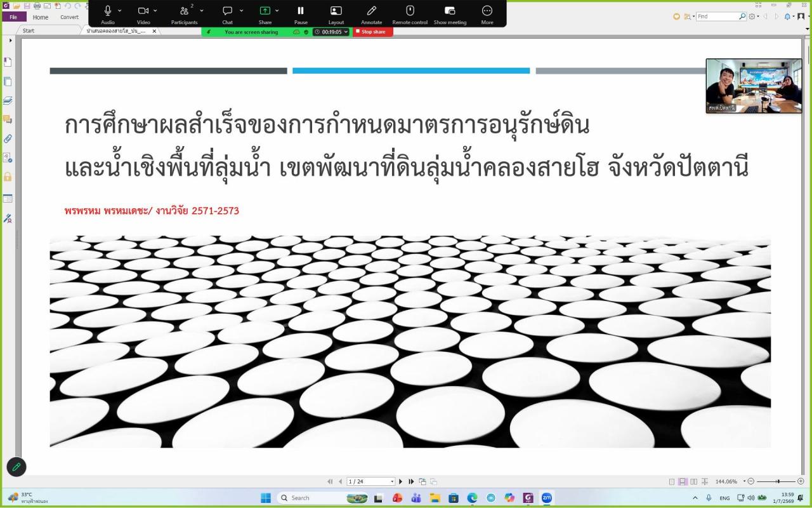
Task: Click the Find magnifier search icon
Action: tap(742, 17)
